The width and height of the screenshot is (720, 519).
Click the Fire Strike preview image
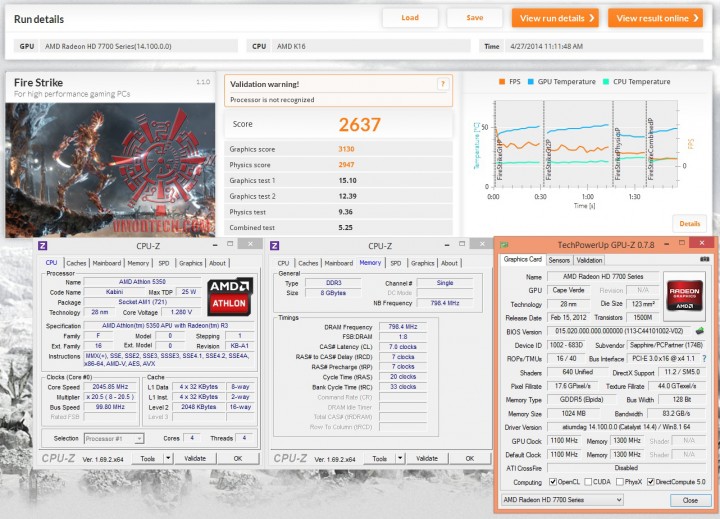[110, 169]
